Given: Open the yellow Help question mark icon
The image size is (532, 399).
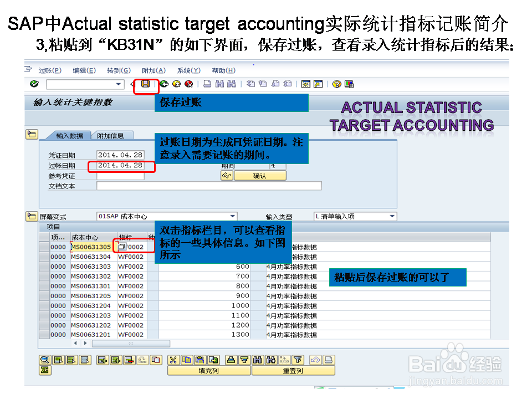Looking at the screenshot, I should 336,84.
